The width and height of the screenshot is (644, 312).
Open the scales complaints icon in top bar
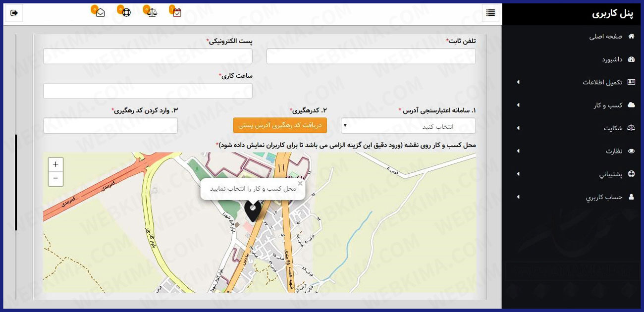(152, 13)
